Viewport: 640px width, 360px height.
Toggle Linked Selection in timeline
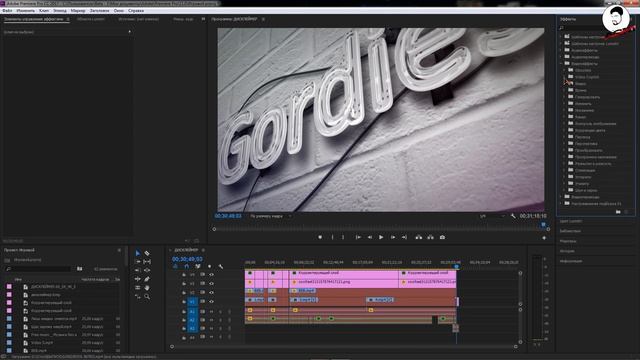(198, 267)
